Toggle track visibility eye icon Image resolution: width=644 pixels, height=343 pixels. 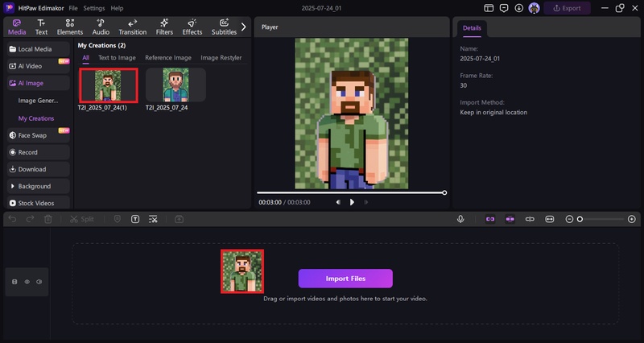(27, 282)
